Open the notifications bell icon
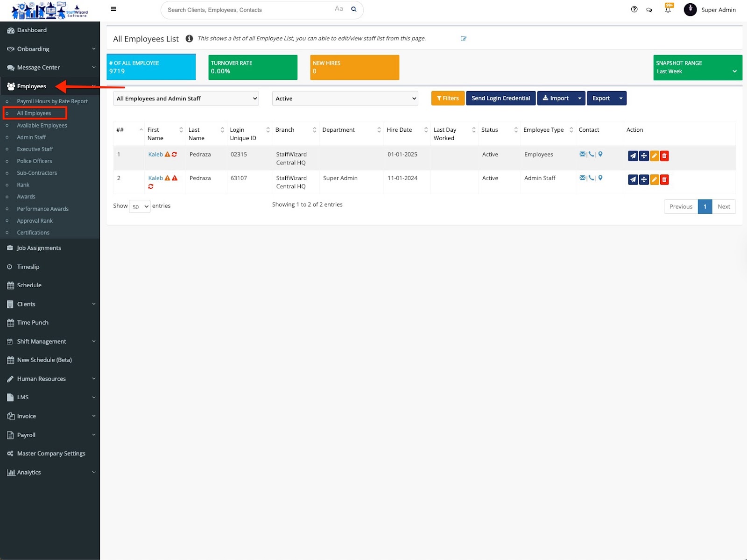This screenshot has height=560, width=747. pyautogui.click(x=668, y=10)
